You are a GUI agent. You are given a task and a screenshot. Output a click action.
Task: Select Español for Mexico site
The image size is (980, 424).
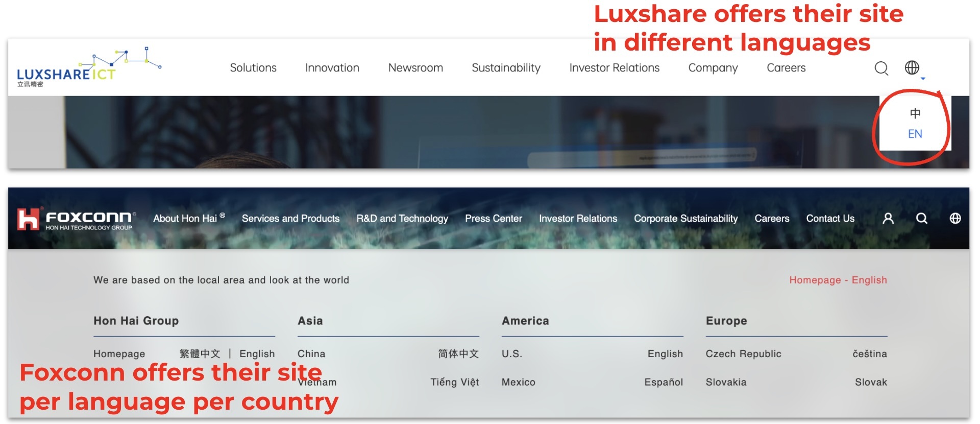(664, 382)
